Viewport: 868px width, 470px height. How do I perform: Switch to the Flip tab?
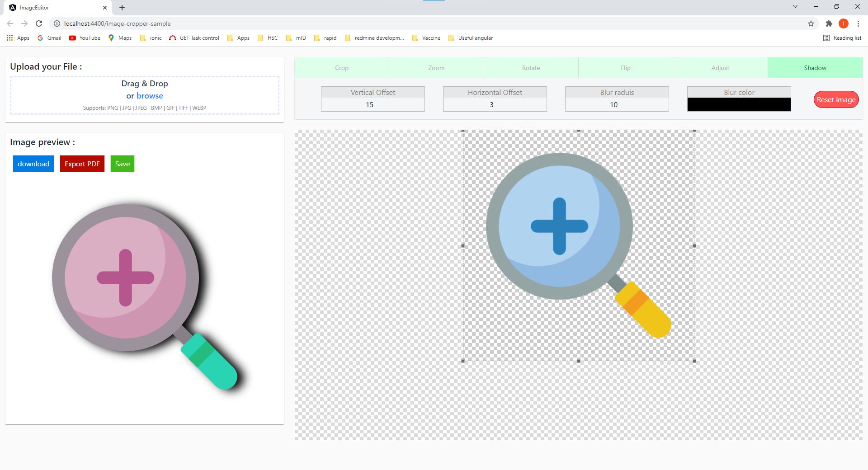[x=626, y=68]
